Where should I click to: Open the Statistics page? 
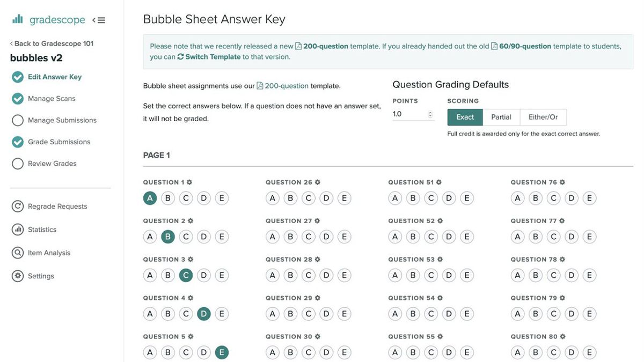42,229
